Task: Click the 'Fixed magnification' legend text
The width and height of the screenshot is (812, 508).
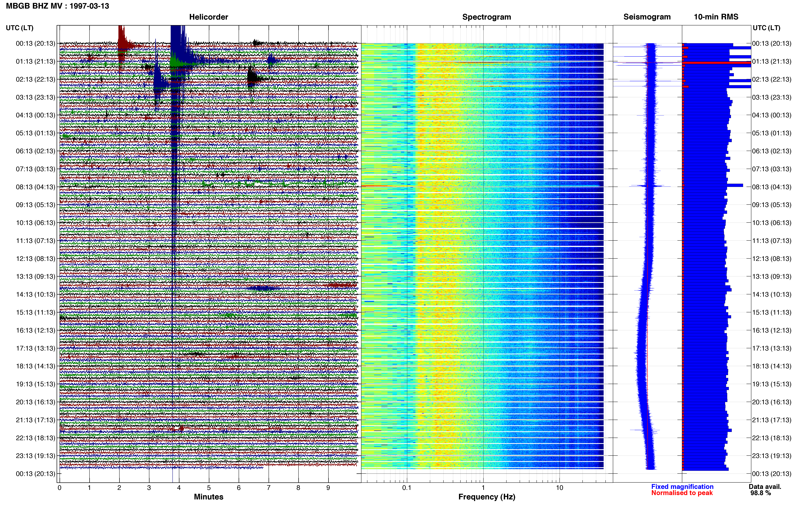Action: click(682, 487)
